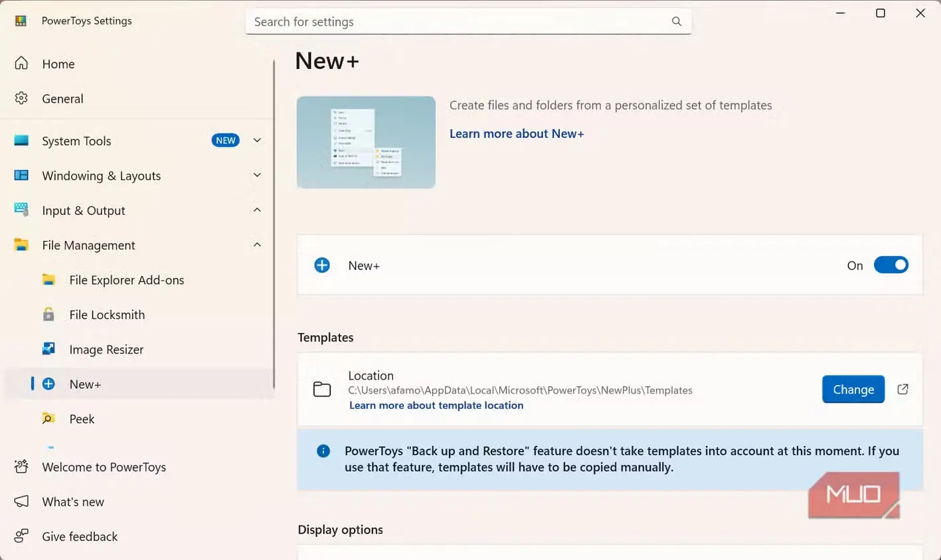
Task: Click the Location folder icon
Action: (x=322, y=389)
